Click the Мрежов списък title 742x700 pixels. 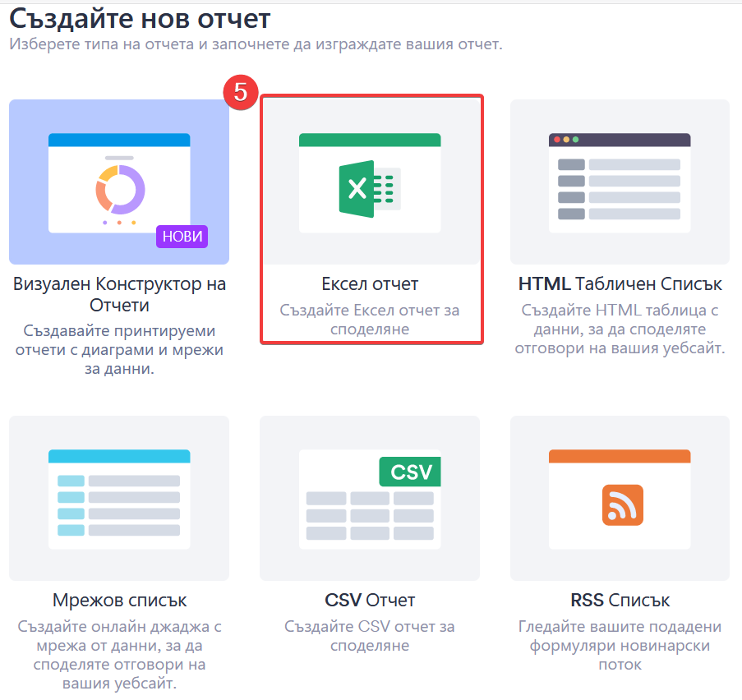click(x=119, y=600)
